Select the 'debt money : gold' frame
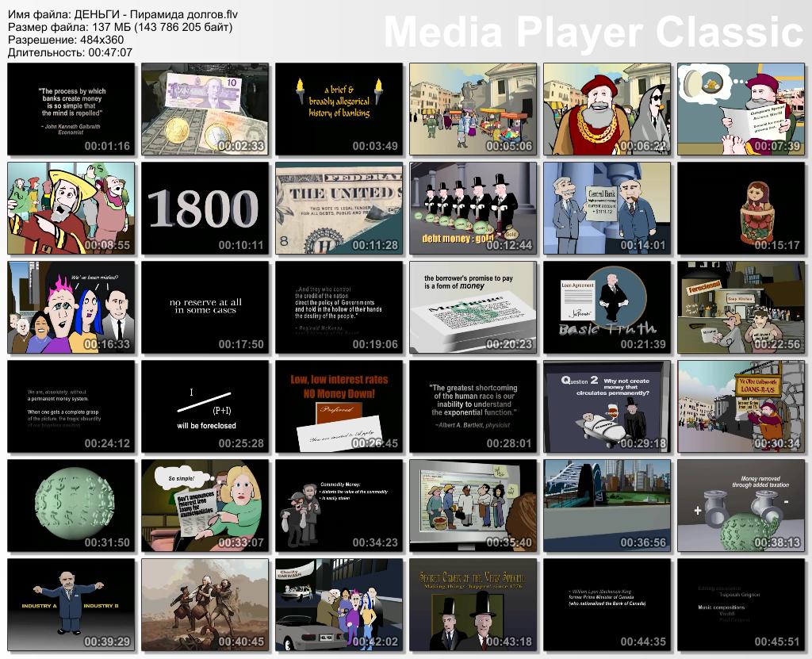The image size is (812, 659). tap(473, 208)
